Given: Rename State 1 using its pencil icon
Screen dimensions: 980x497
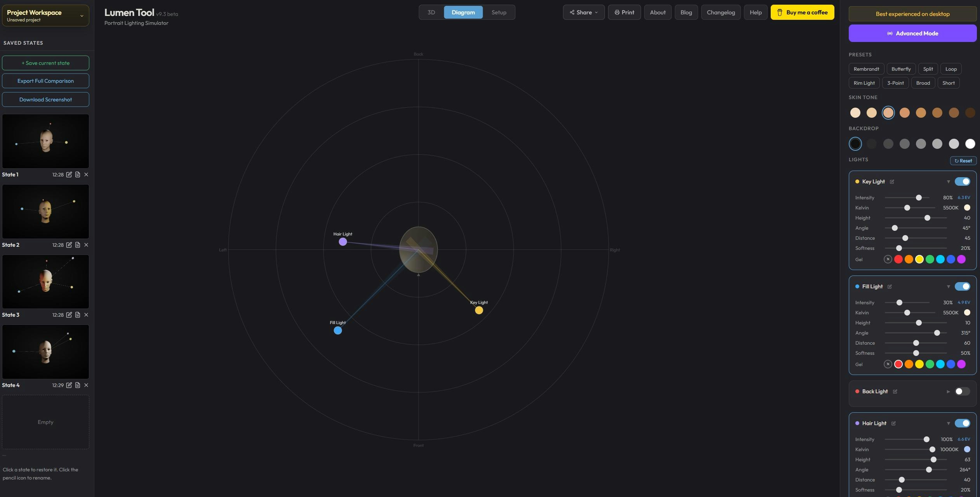Looking at the screenshot, I should coord(69,174).
